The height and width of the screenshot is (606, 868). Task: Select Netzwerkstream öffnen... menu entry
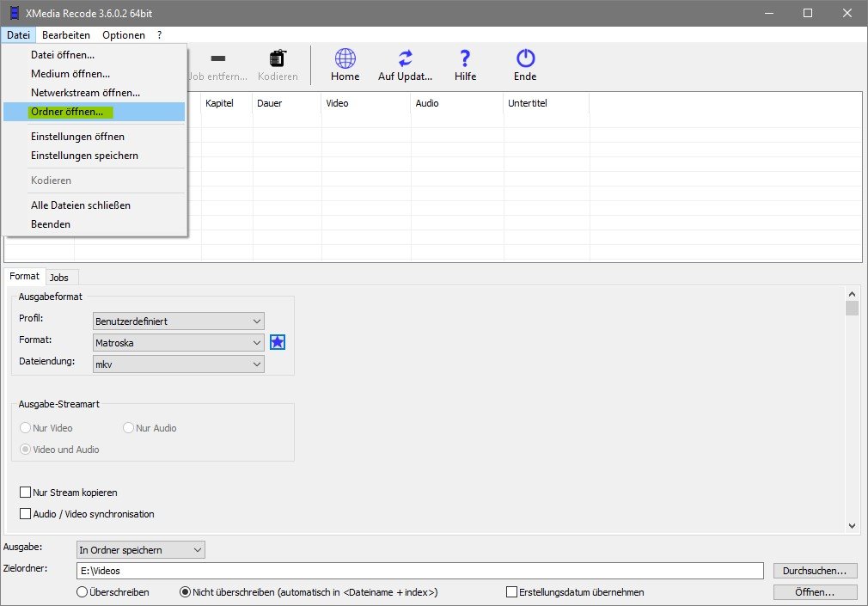pyautogui.click(x=95, y=93)
